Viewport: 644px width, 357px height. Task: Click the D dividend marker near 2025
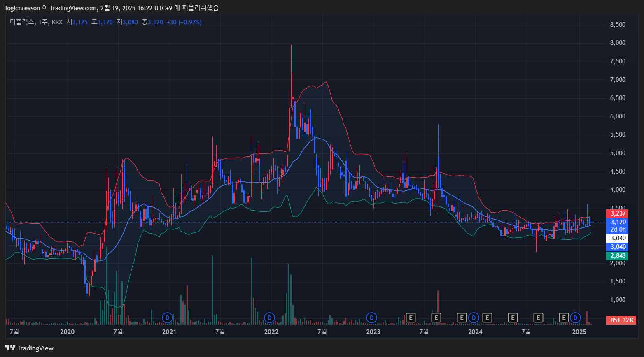click(x=575, y=318)
